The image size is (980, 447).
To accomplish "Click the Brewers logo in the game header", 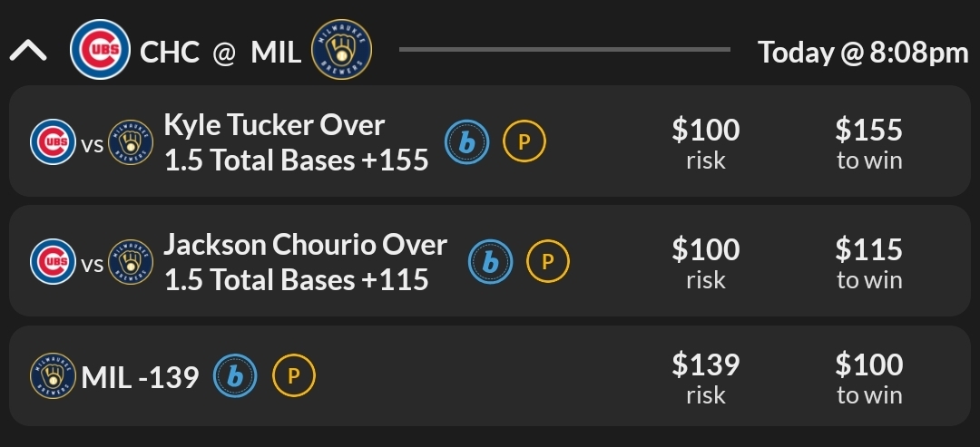I will [x=341, y=52].
